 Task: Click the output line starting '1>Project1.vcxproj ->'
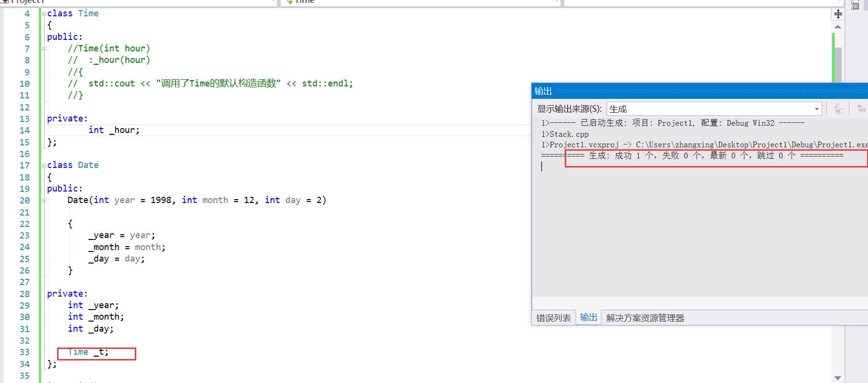(704, 145)
